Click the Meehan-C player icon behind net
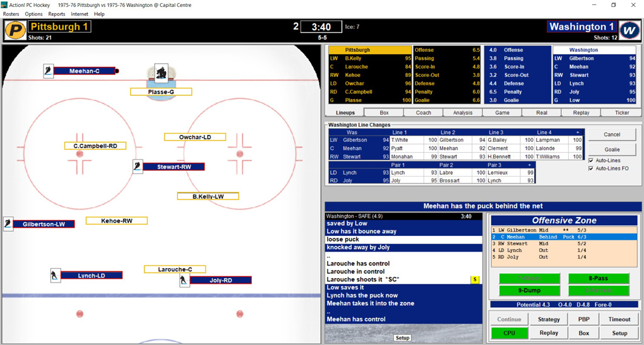Screen dimensions: 644x345 point(49,71)
